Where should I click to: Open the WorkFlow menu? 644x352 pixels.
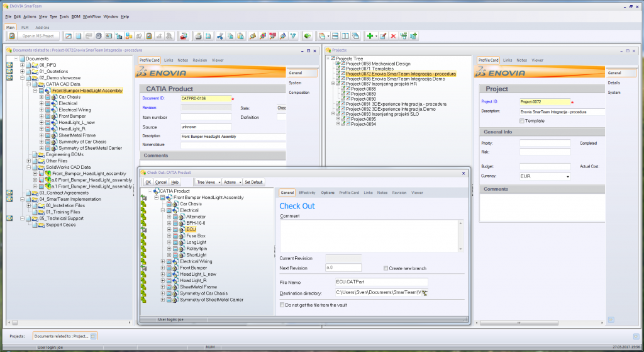(92, 17)
